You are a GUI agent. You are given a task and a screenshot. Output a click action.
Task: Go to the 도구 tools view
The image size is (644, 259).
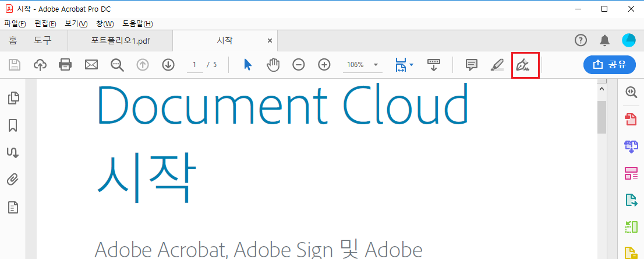43,41
